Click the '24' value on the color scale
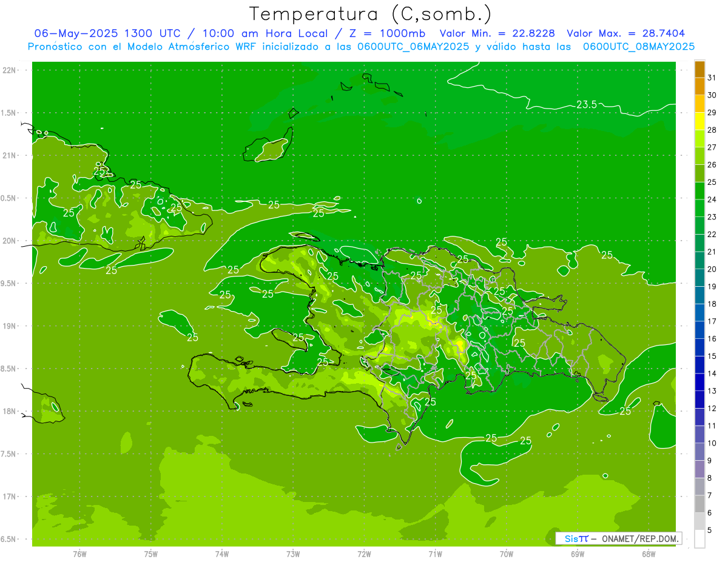The width and height of the screenshot is (728, 562). pyautogui.click(x=712, y=199)
